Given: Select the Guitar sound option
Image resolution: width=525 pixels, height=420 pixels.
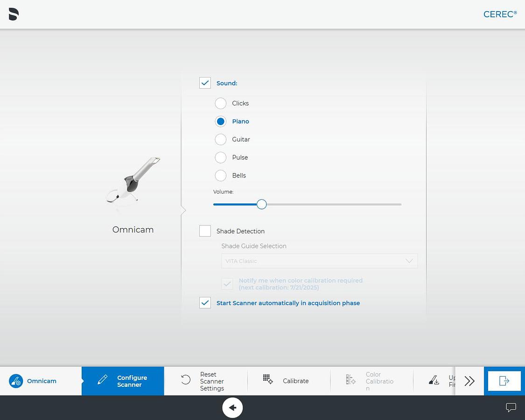Looking at the screenshot, I should [x=221, y=140].
